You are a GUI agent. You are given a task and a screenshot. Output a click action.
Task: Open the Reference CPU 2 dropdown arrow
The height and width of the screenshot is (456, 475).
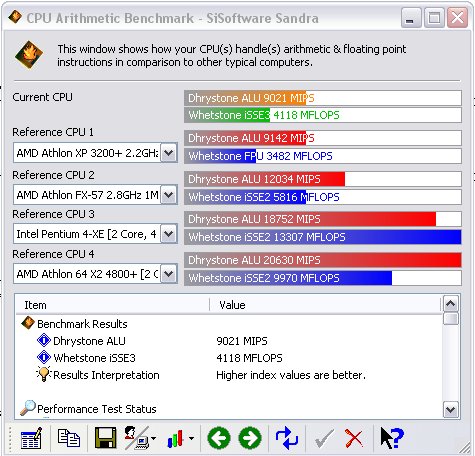(169, 195)
